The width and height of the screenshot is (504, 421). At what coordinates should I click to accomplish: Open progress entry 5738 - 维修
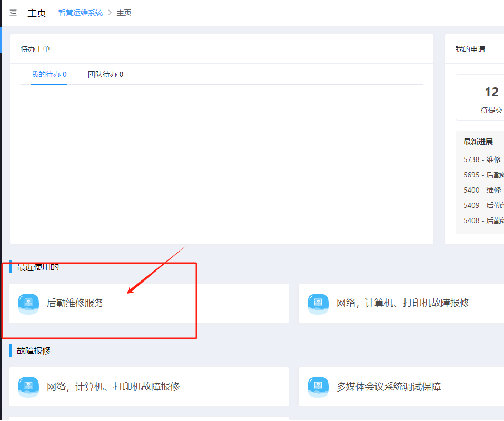click(x=482, y=159)
